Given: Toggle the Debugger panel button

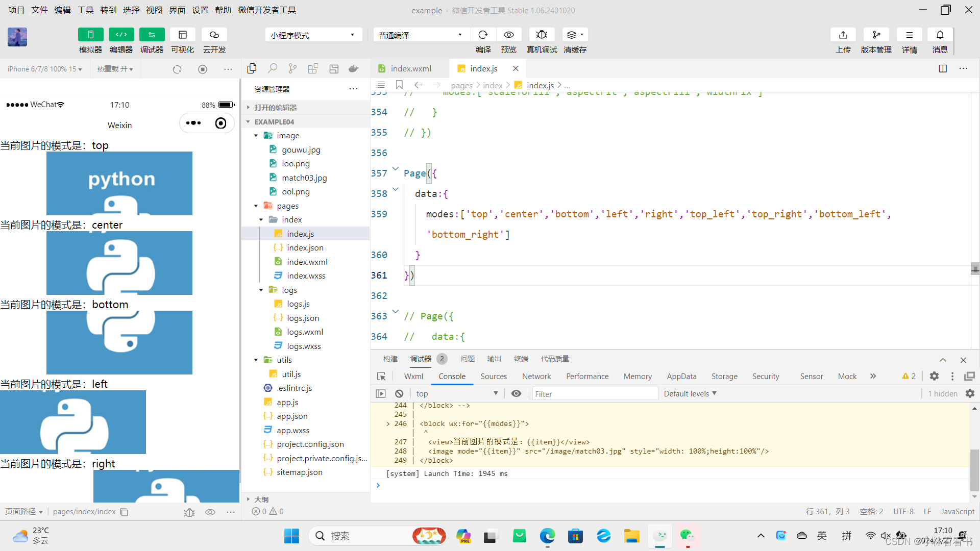Looking at the screenshot, I should point(152,35).
